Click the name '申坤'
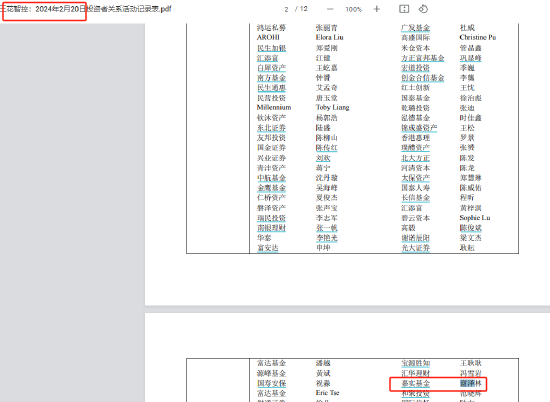Image resolution: width=550 pixels, height=402 pixels. pos(323,248)
